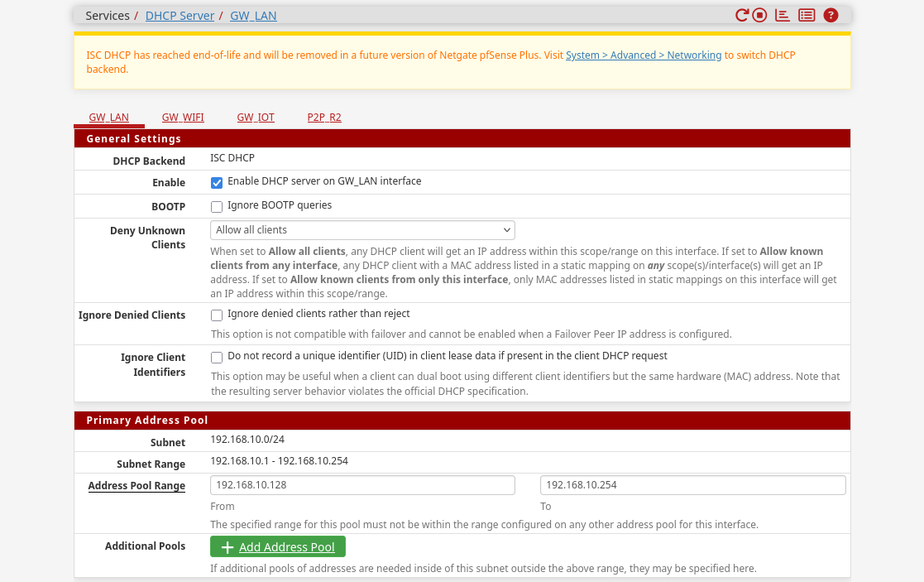The width and height of the screenshot is (924, 582).
Task: Click the GW_LAN breadcrumb link
Action: click(x=253, y=16)
